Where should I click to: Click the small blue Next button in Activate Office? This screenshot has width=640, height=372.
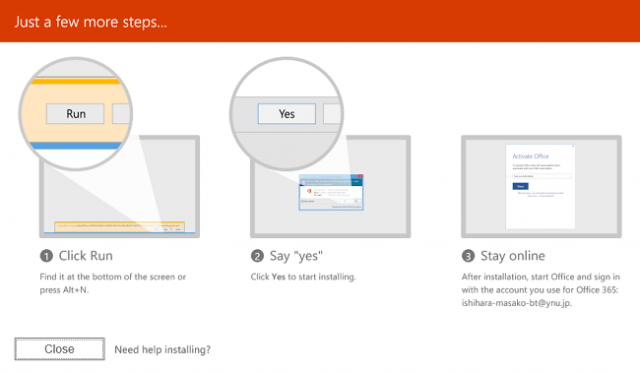[520, 186]
